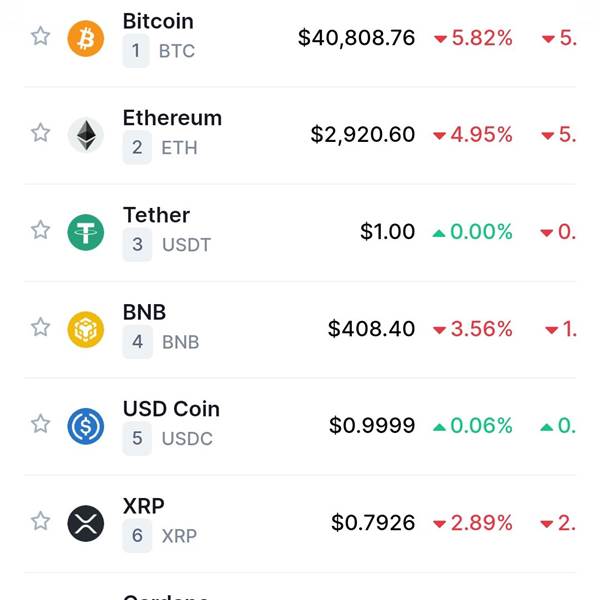Screen dimensions: 600x600
Task: Toggle the watchlist star for Bitcoin
Action: pos(40,36)
